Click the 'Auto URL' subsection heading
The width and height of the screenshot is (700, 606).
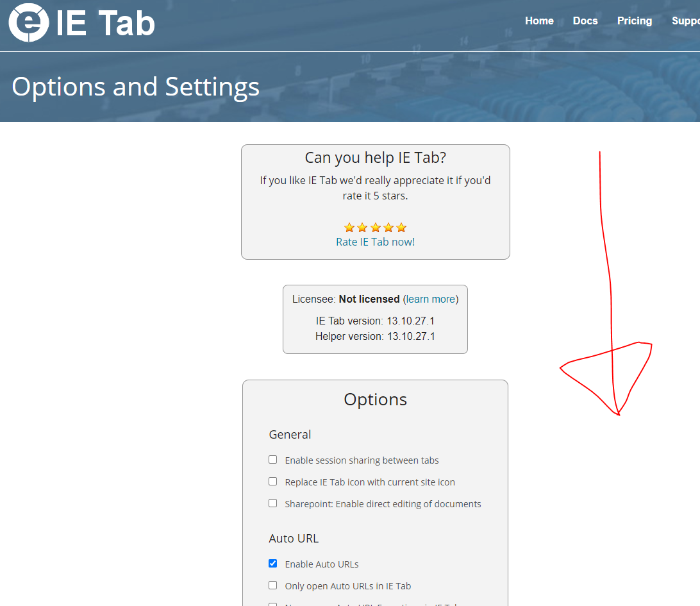294,539
